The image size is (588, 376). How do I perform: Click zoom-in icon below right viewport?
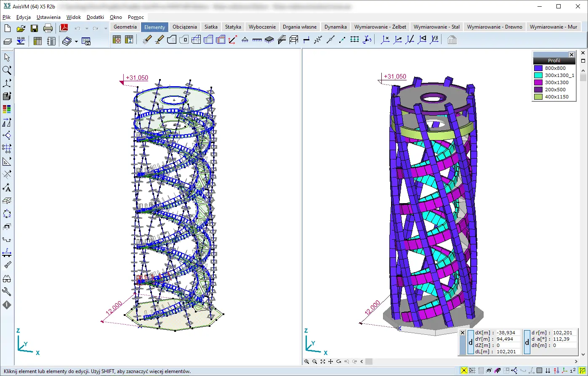coord(306,361)
